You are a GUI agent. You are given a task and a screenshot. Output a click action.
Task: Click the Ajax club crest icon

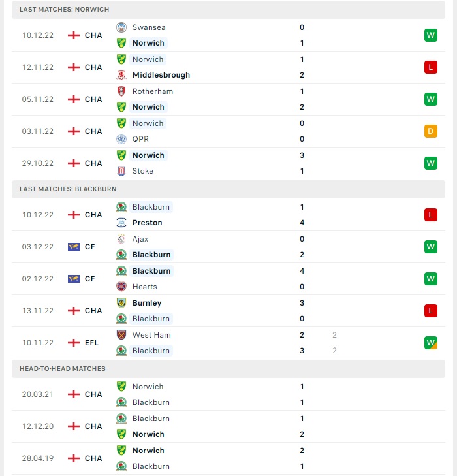tap(121, 239)
